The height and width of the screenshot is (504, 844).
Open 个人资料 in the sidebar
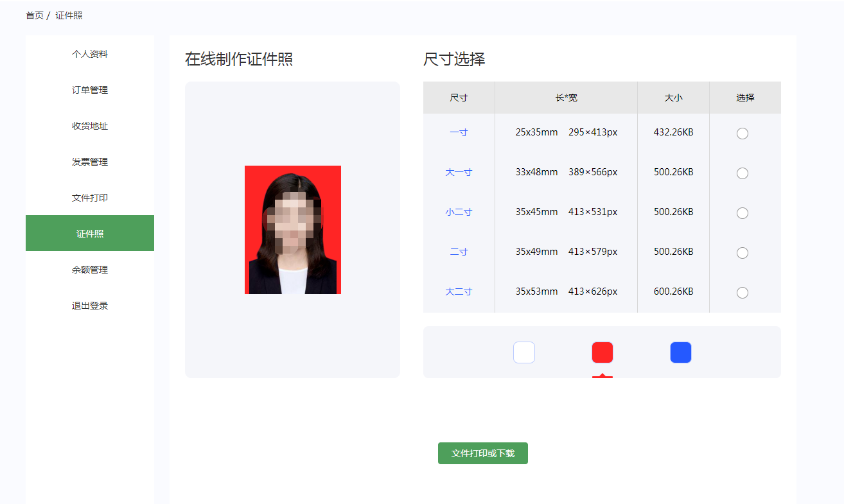(x=90, y=54)
